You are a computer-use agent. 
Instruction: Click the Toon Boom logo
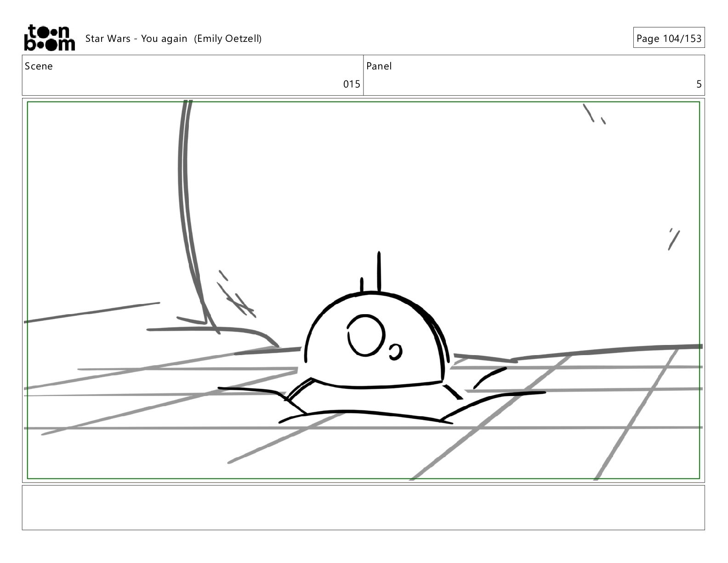point(49,38)
